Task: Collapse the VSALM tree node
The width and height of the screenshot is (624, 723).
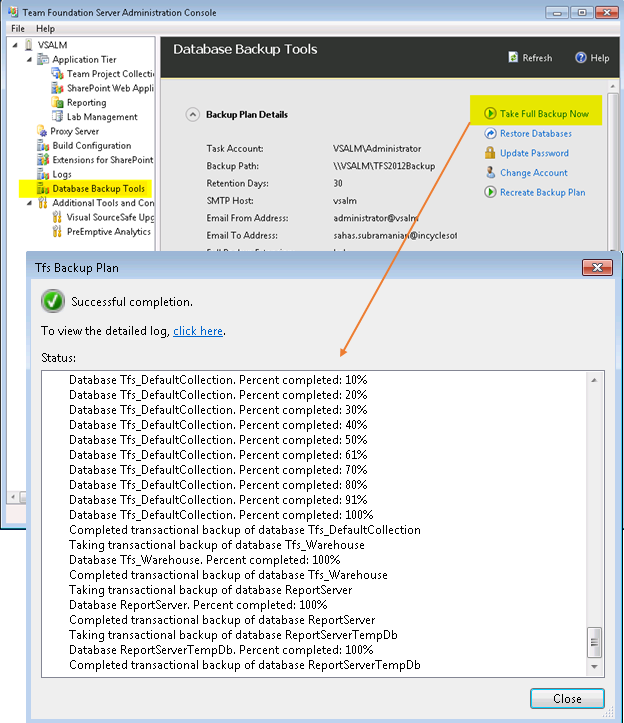Action: 16,46
